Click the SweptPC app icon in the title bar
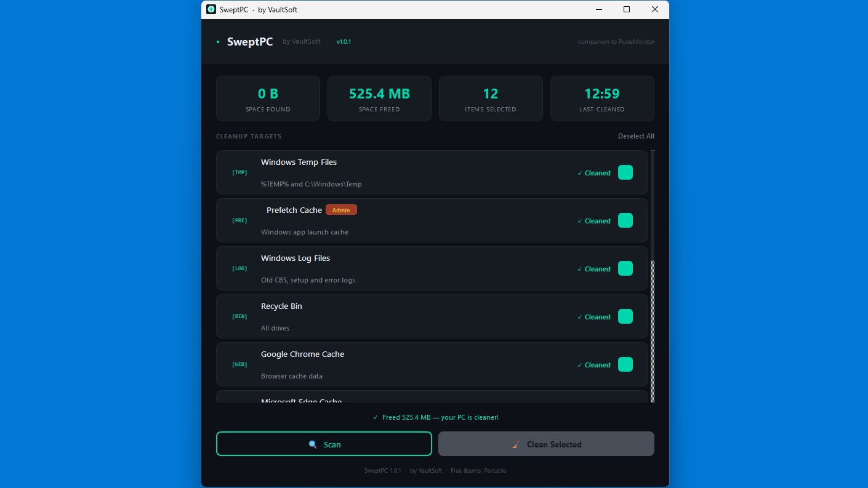This screenshot has width=868, height=488. point(211,9)
